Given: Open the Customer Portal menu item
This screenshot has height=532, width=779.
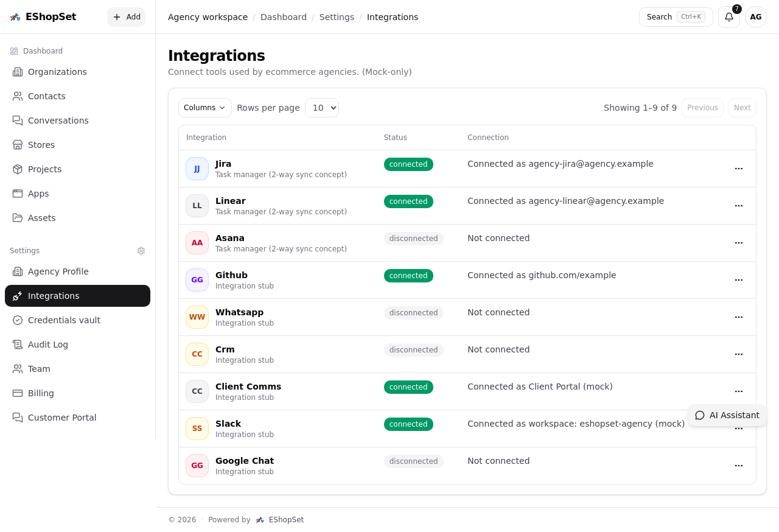Looking at the screenshot, I should click(x=61, y=418).
